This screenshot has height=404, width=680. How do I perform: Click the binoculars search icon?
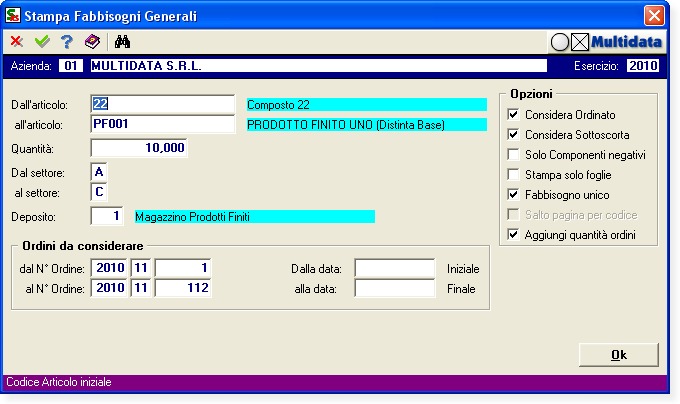tap(122, 42)
